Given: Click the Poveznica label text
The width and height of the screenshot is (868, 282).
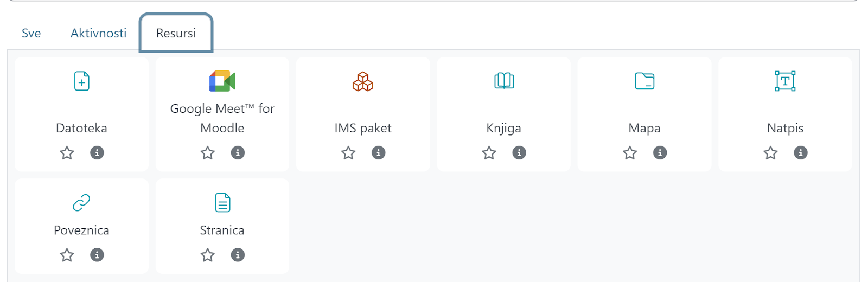Looking at the screenshot, I should click(x=81, y=230).
